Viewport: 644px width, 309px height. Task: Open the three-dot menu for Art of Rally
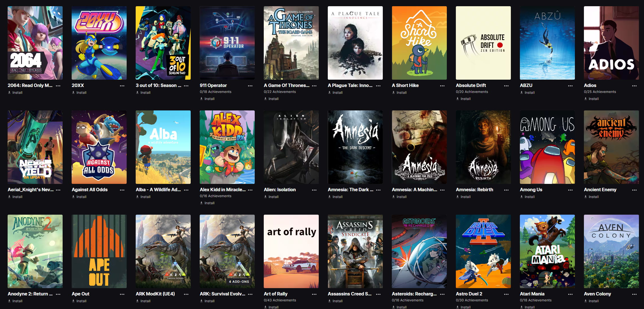[314, 294]
